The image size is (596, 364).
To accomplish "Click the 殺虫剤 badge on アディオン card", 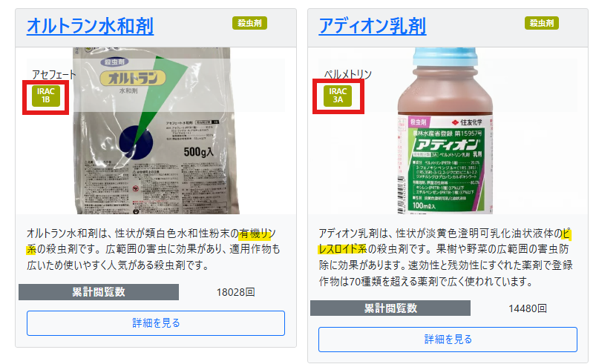I will 542,23.
